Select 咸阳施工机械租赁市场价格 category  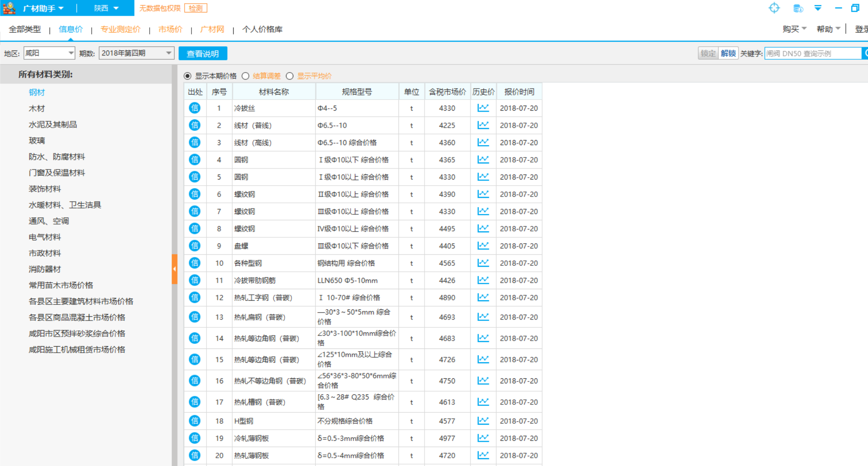(x=77, y=349)
